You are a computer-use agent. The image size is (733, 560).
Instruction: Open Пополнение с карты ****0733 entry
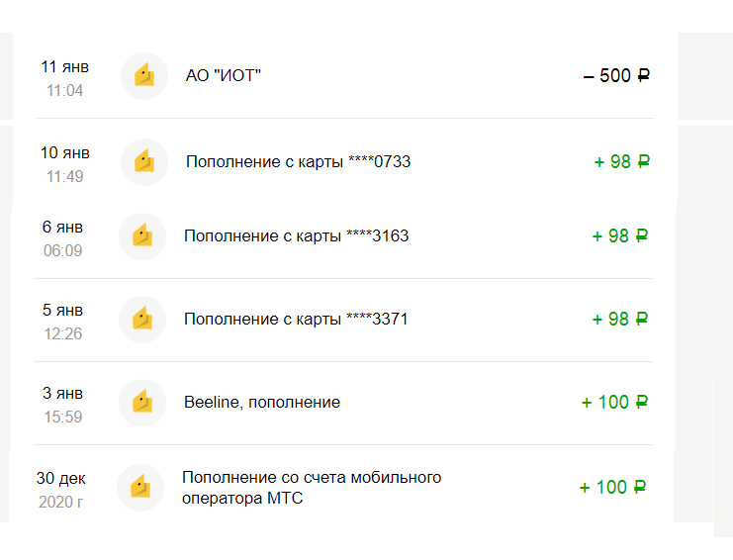pos(298,162)
